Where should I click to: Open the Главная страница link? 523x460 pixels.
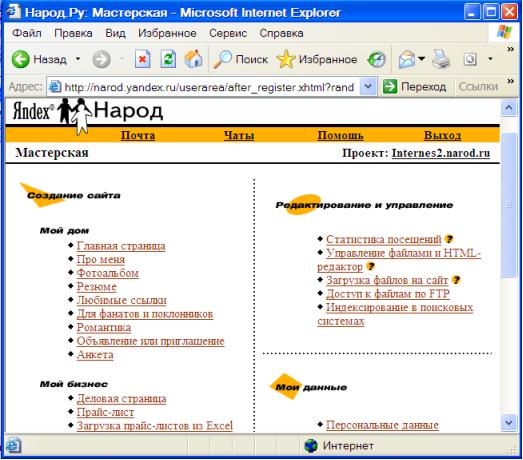coord(121,246)
